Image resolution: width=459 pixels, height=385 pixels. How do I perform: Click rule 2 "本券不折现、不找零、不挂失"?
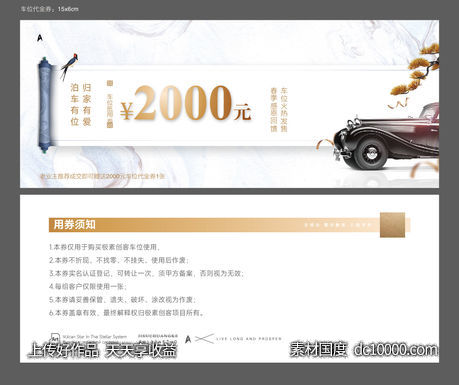[x=119, y=260]
